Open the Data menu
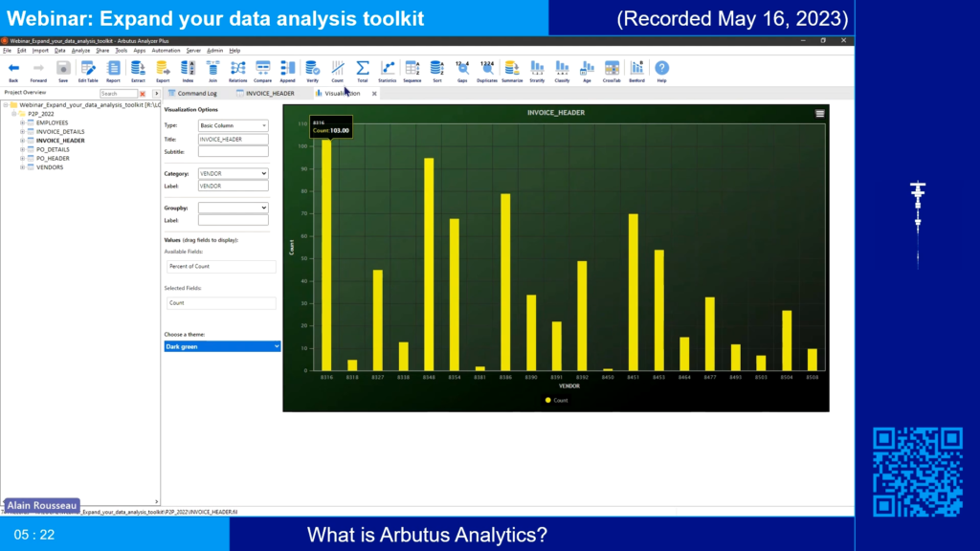980x551 pixels. coord(59,51)
